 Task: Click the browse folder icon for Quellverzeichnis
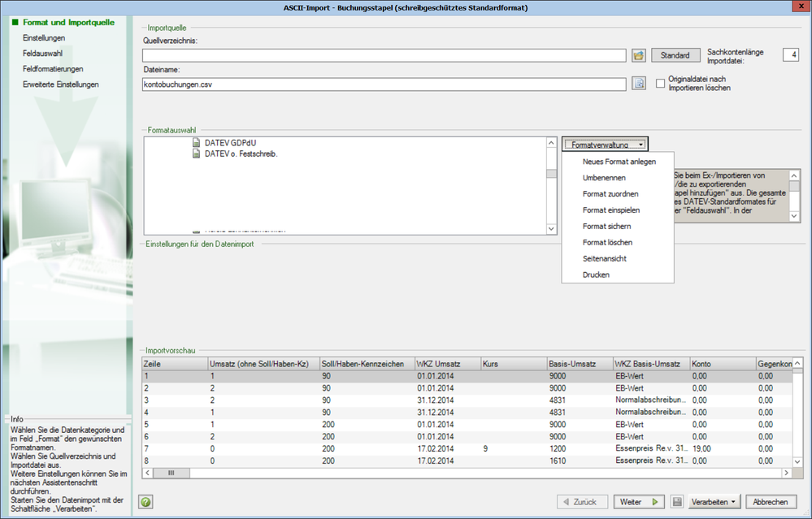point(639,55)
